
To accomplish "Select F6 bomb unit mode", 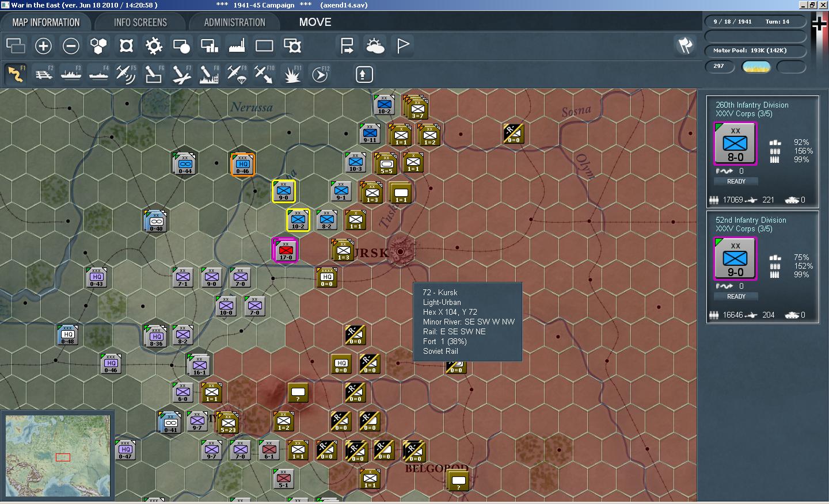I will [154, 74].
